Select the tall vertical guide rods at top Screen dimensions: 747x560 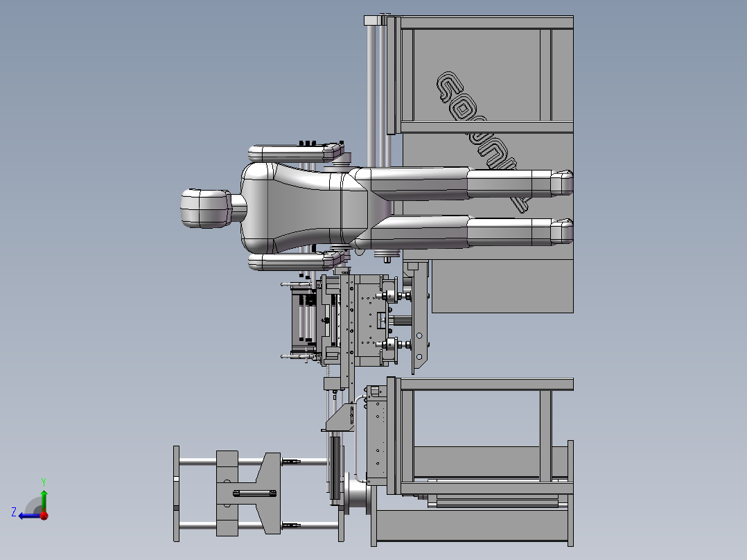click(378, 91)
